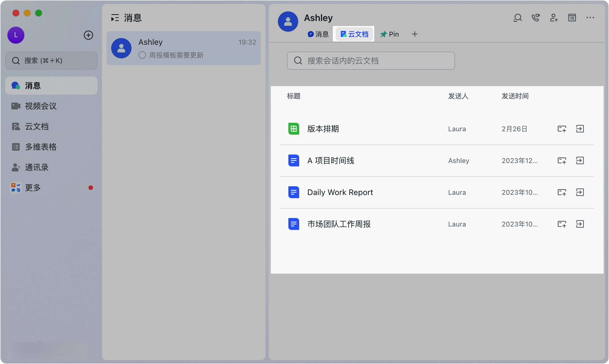Select the 云文档 tab in chat

click(x=354, y=34)
